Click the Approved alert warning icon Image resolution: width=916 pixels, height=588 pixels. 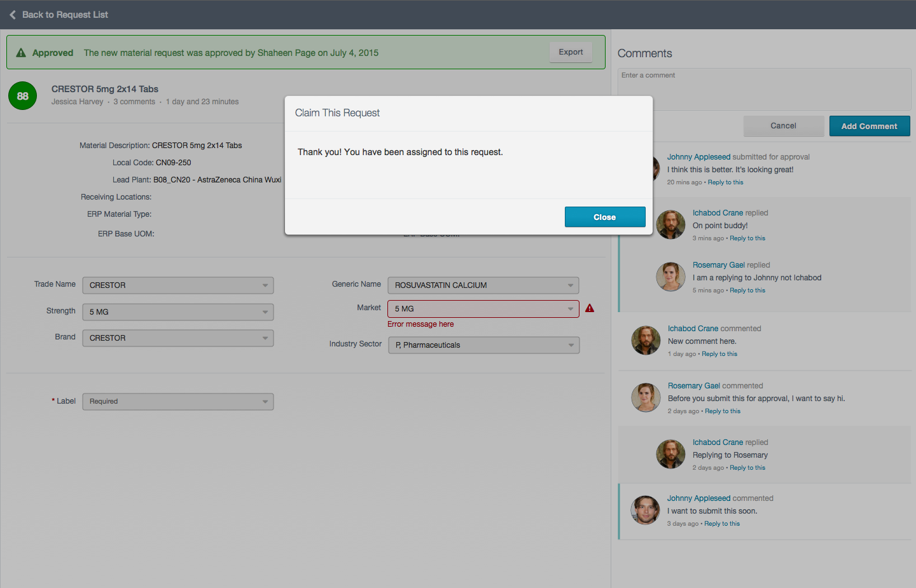pos(21,53)
